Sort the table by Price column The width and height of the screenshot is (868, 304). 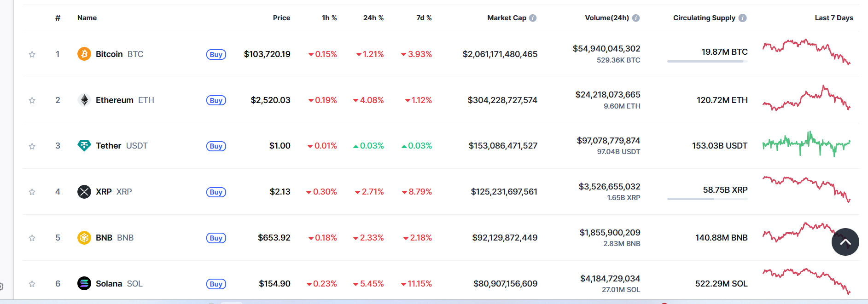point(281,18)
